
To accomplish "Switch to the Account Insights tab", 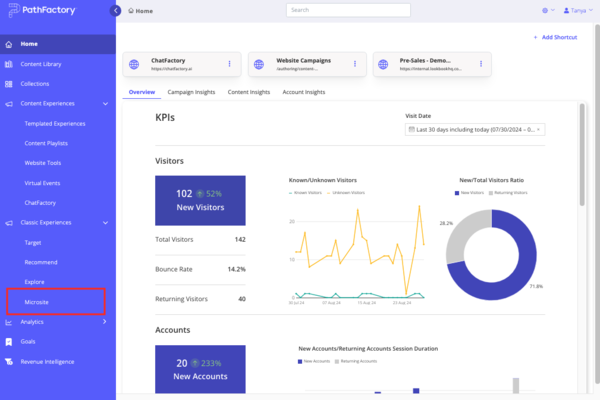I will [x=304, y=92].
